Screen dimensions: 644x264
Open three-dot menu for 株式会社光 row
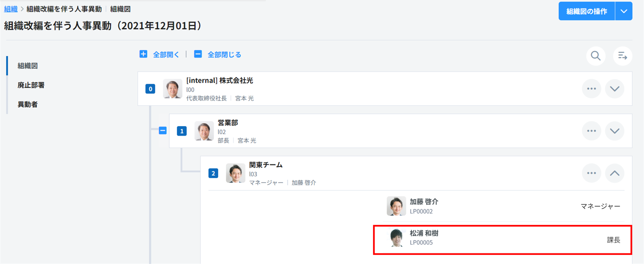(592, 89)
